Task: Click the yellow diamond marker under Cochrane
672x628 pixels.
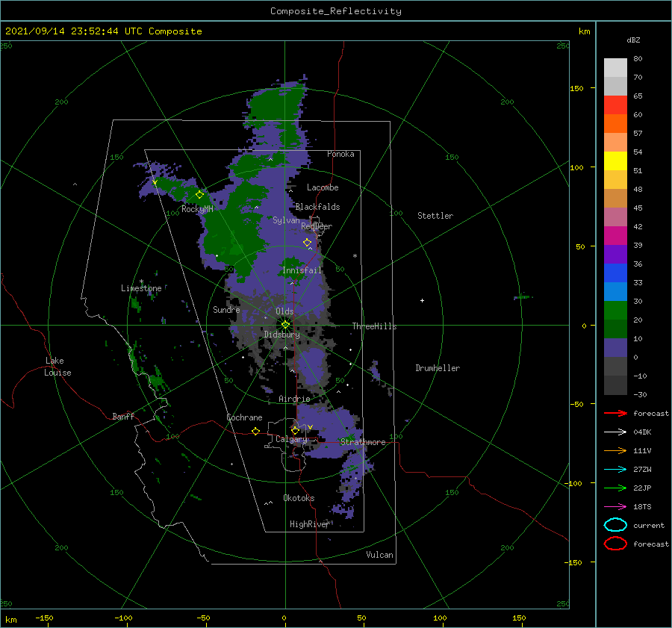Action: (x=255, y=432)
